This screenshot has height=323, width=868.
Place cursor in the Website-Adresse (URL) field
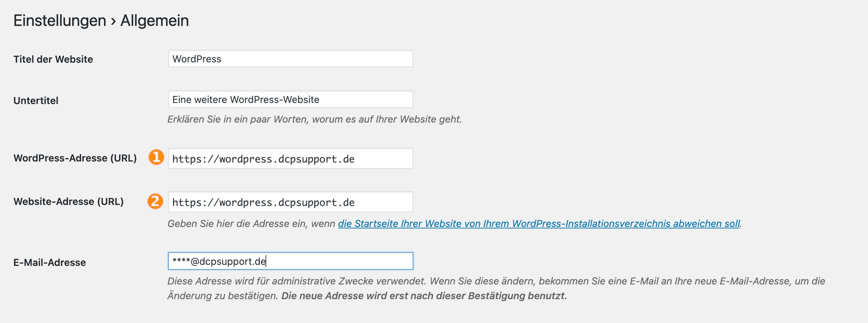tap(290, 202)
